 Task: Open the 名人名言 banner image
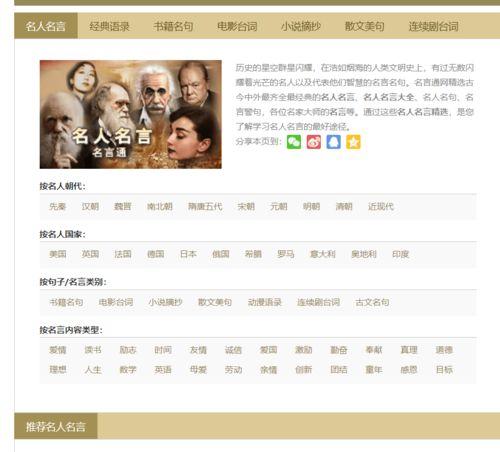[x=131, y=114]
